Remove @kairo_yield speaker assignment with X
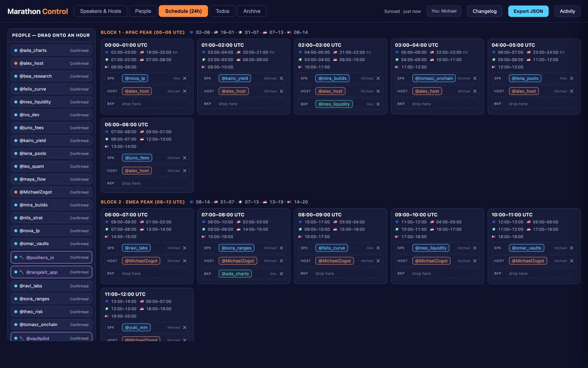 pos(282,78)
